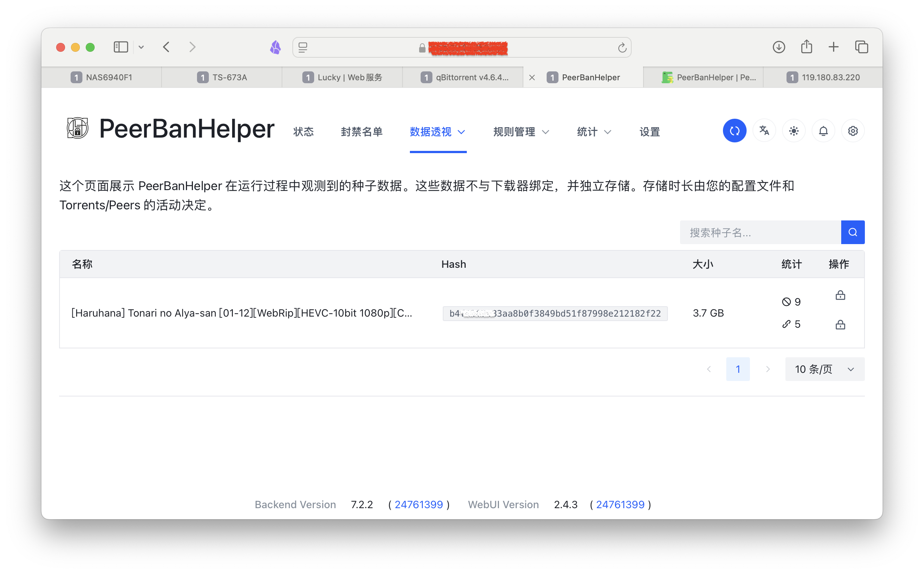Switch to the TS-673A tab
Screen dimensions: 924x574
click(x=222, y=77)
